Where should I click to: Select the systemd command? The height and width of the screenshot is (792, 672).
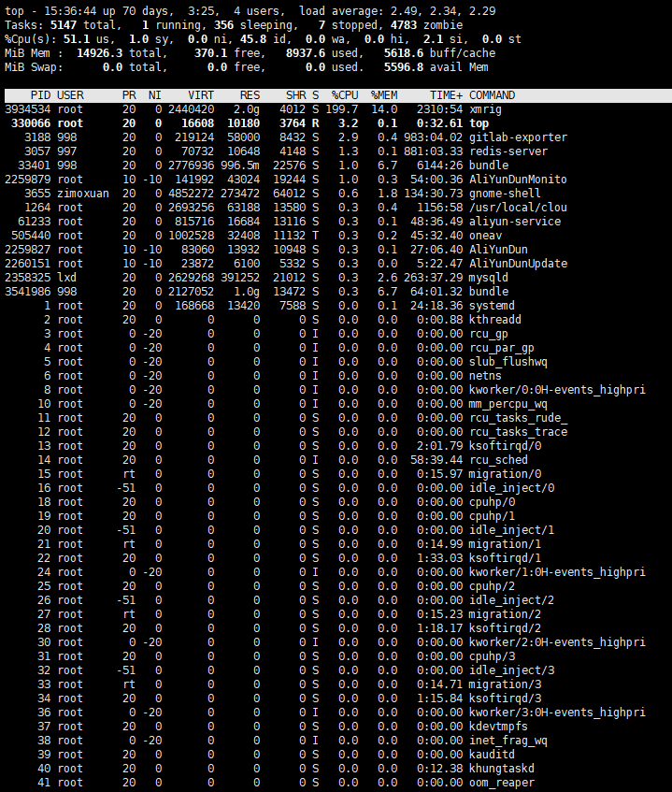click(x=492, y=306)
